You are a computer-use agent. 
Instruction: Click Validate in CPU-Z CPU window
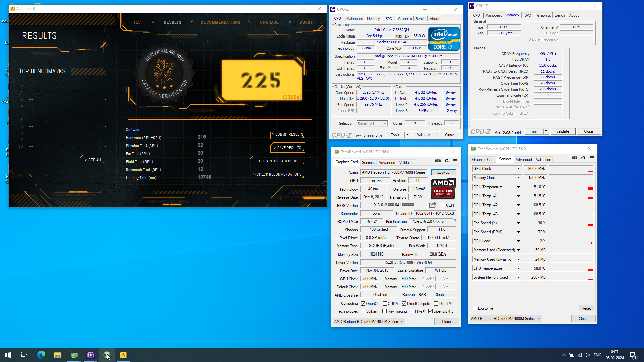tap(423, 135)
